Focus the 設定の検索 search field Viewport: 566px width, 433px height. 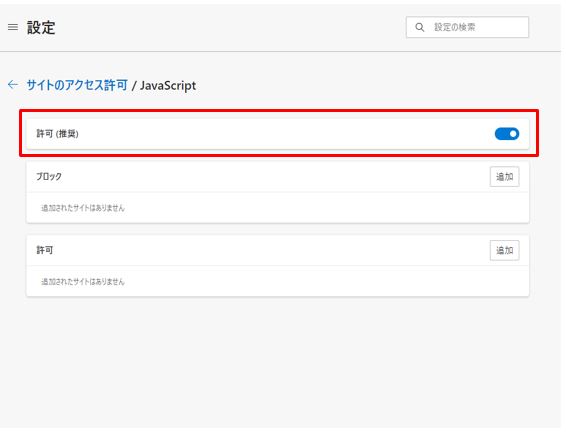coord(467,27)
